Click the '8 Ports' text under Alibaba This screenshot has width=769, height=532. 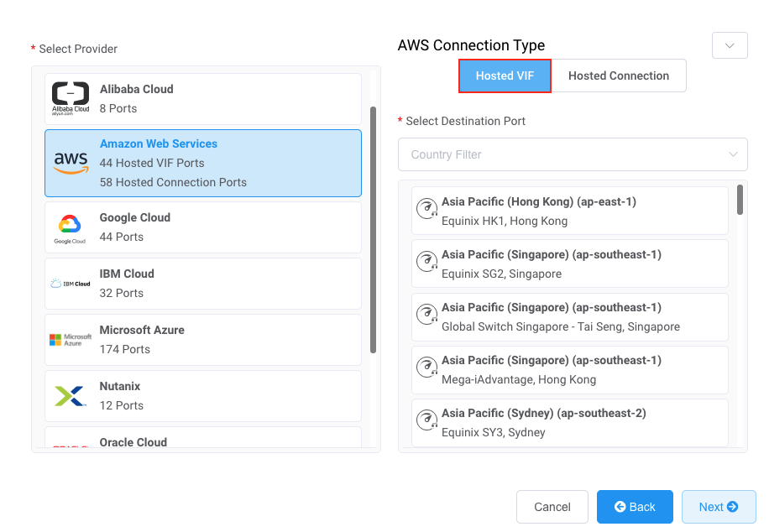118,108
